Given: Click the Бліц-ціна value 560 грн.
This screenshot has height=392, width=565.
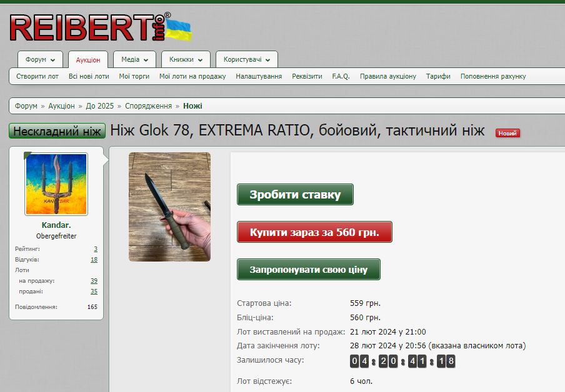Looking at the screenshot, I should pos(366,318).
